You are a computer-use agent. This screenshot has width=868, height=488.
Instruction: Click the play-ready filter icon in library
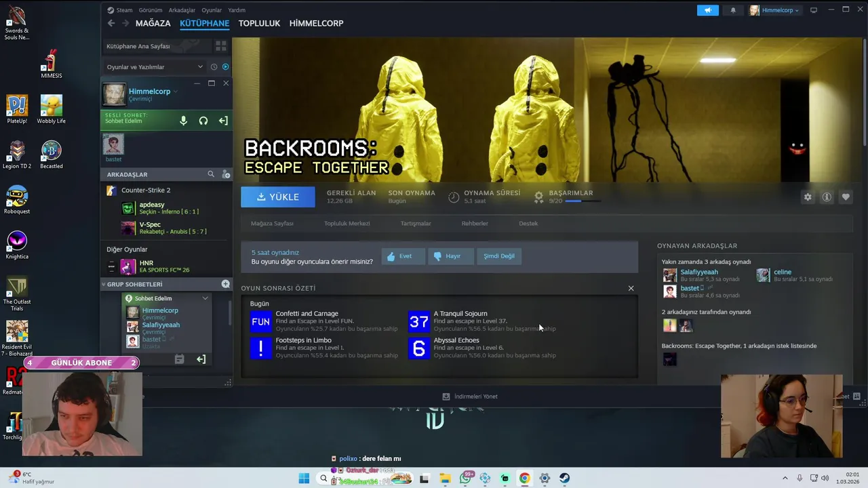point(226,67)
